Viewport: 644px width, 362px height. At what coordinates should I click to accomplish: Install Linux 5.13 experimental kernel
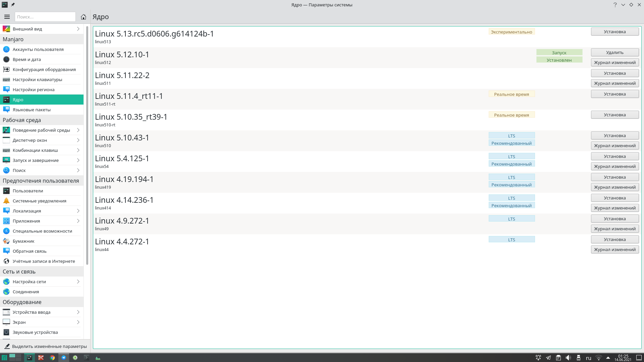click(x=615, y=32)
